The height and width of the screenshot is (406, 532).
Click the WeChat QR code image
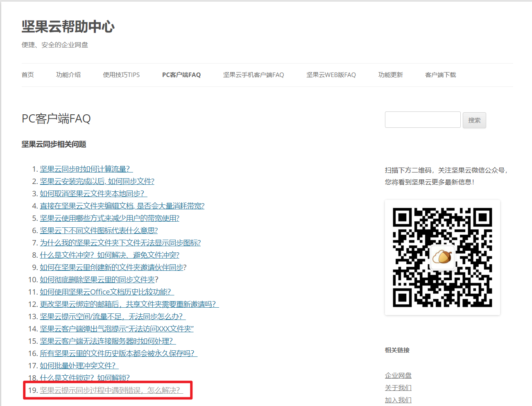pyautogui.click(x=442, y=258)
